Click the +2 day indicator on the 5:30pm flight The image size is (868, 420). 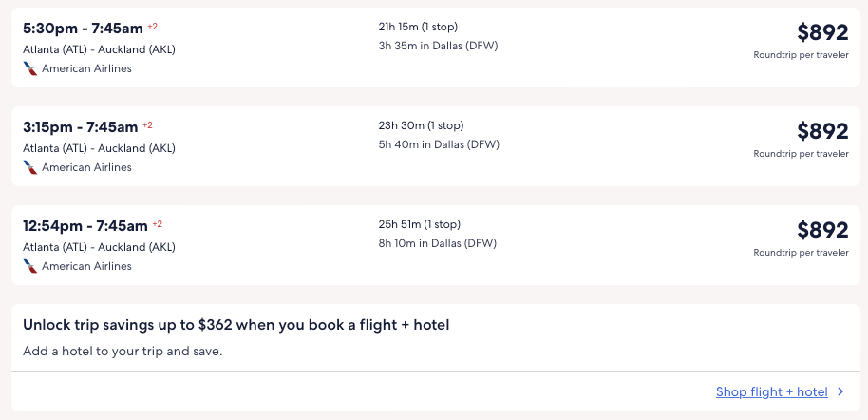(x=153, y=26)
